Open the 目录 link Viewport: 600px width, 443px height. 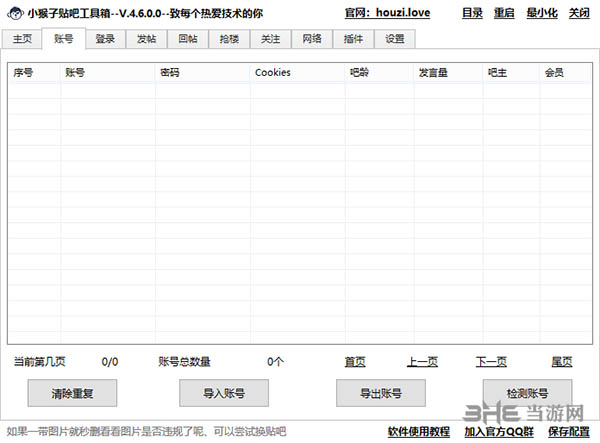[473, 13]
